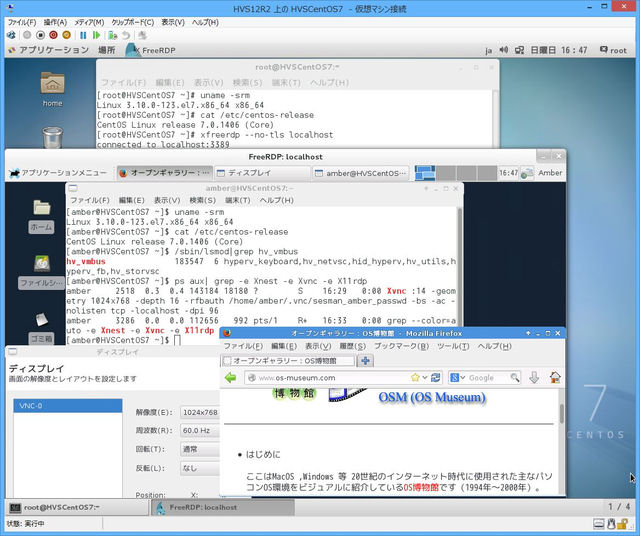Open the メディア(M) menu
This screenshot has height=536, width=640.
(89, 22)
